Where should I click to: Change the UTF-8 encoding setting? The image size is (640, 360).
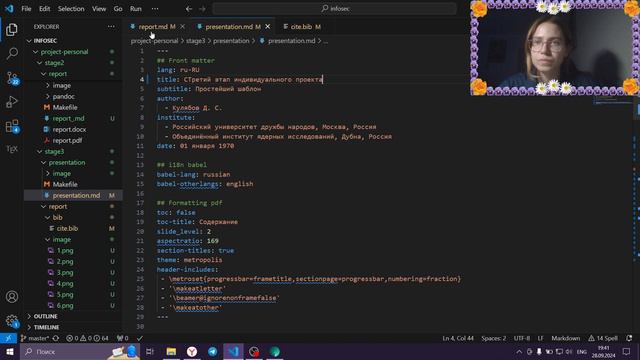pos(522,338)
